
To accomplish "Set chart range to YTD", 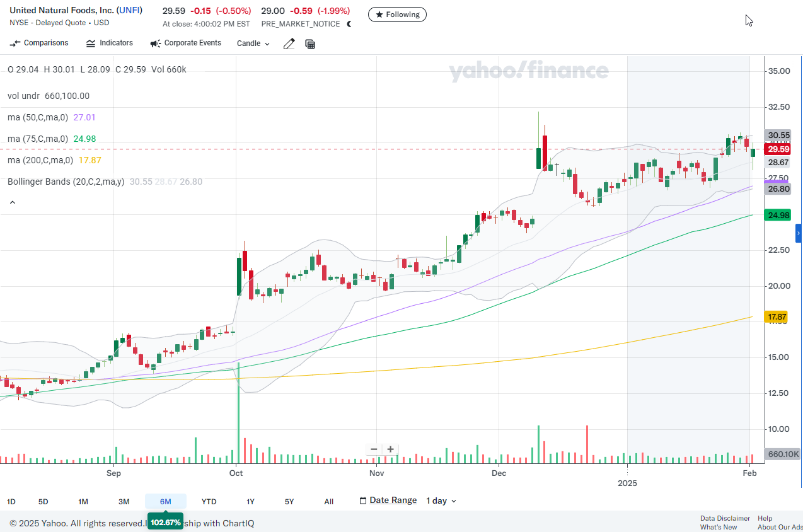I will pos(209,501).
